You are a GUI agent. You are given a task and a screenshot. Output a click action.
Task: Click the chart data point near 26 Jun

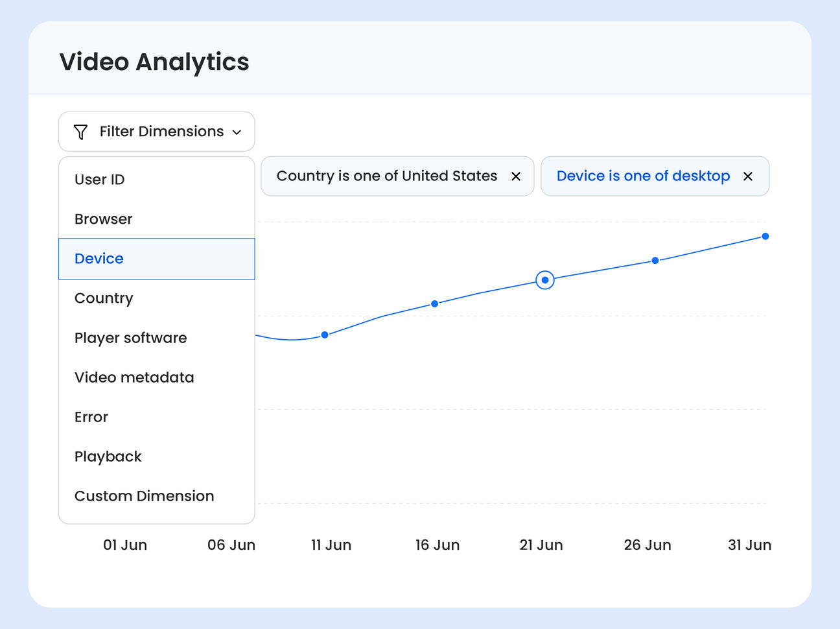tap(655, 261)
